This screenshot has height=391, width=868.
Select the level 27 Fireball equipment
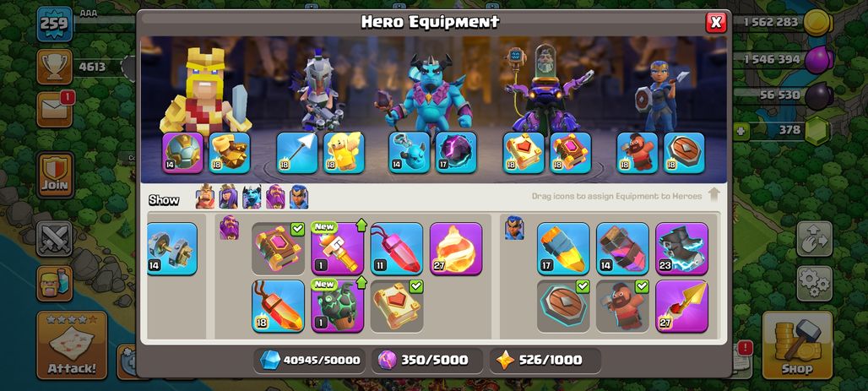pos(456,248)
